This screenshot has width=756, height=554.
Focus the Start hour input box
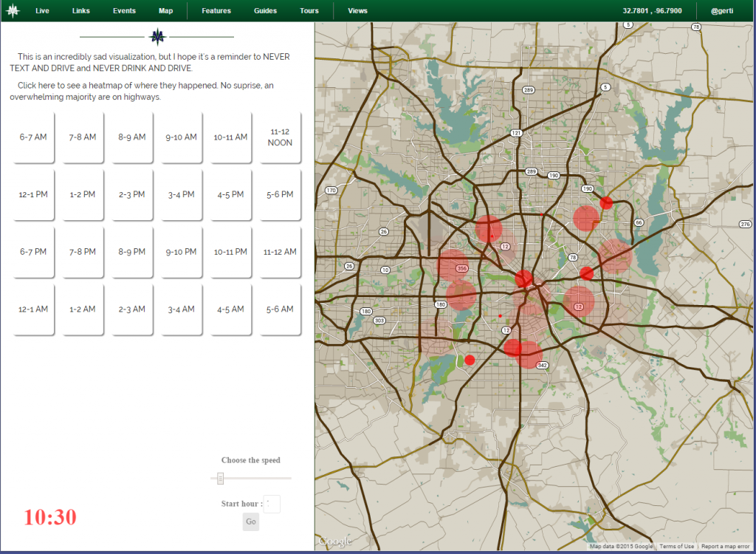[x=272, y=505]
